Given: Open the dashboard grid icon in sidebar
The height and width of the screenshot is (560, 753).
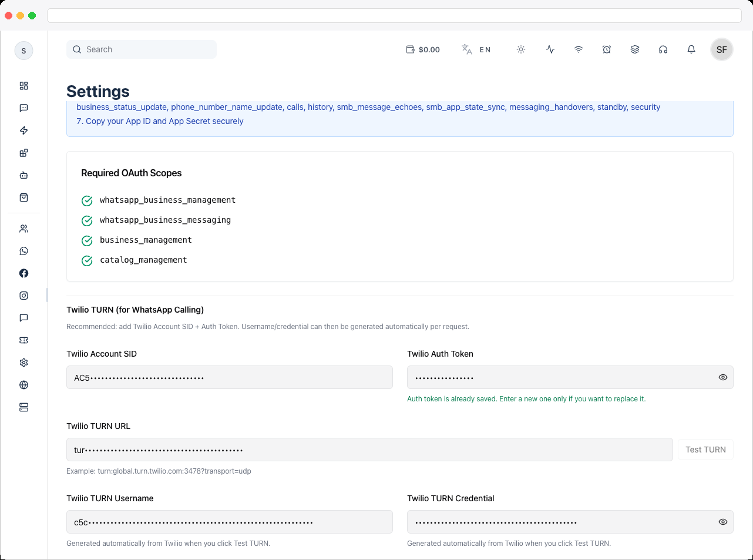Looking at the screenshot, I should tap(23, 86).
